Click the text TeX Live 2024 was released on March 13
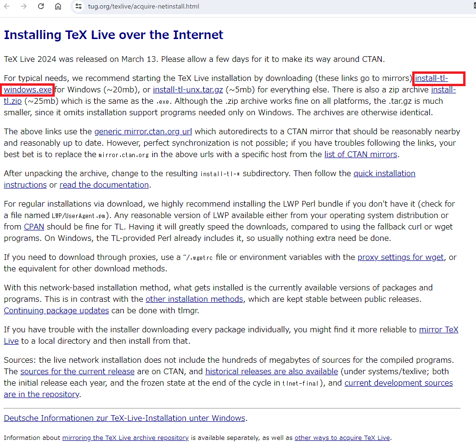This screenshot has height=448, width=476. [x=81, y=59]
